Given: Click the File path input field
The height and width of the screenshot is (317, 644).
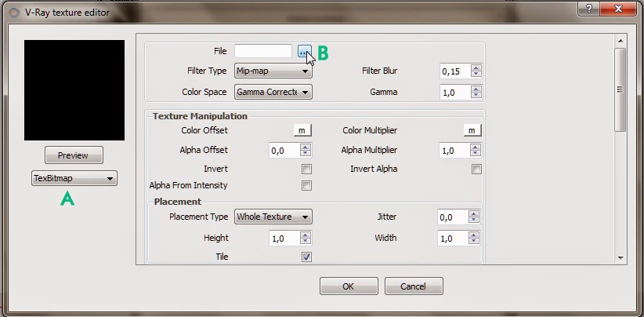Looking at the screenshot, I should coord(263,51).
